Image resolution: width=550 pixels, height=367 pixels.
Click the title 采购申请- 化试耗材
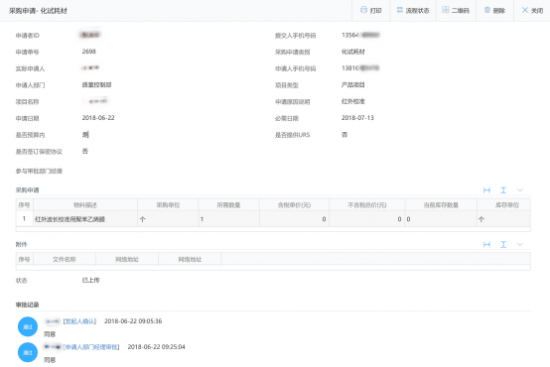coord(38,11)
